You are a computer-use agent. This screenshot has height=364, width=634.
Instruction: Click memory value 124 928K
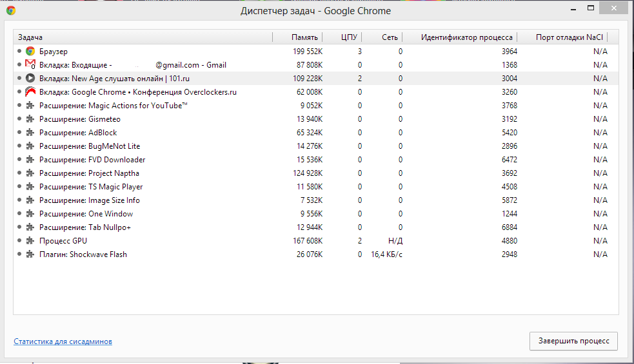pyautogui.click(x=308, y=173)
